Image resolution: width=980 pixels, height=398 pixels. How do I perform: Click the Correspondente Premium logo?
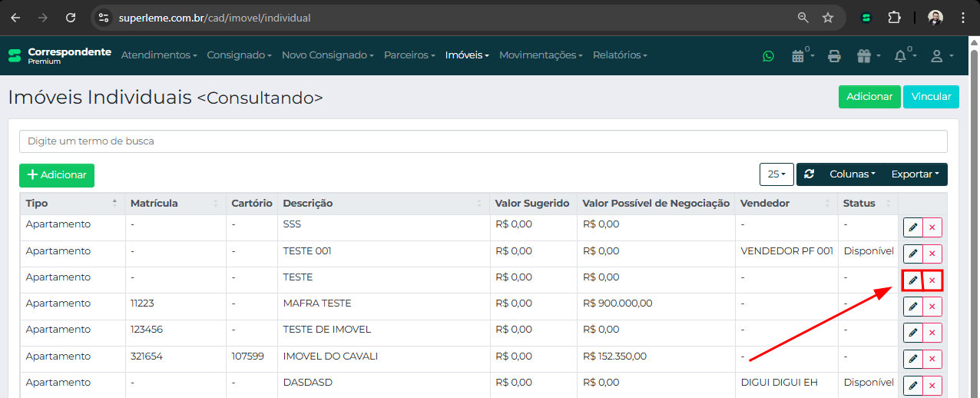60,55
